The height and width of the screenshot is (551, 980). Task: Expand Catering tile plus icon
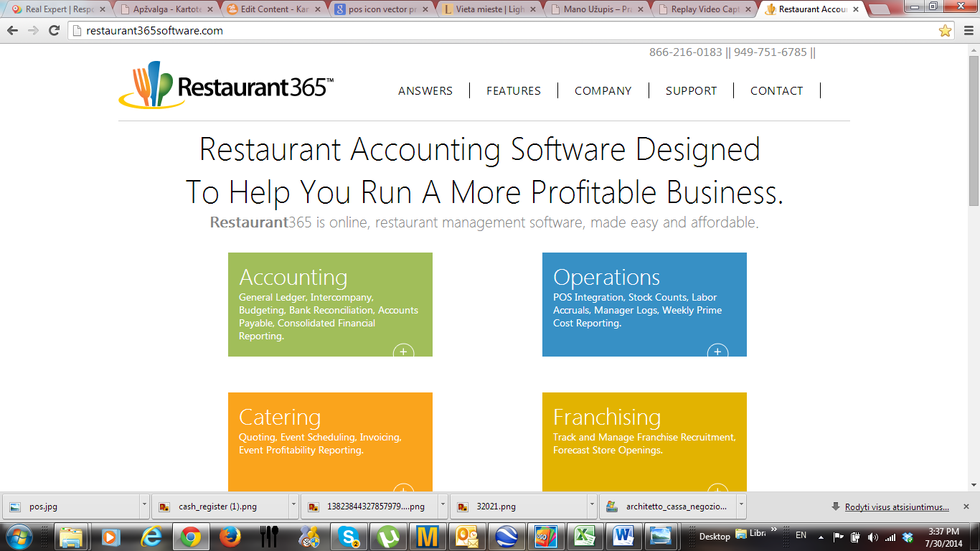403,489
